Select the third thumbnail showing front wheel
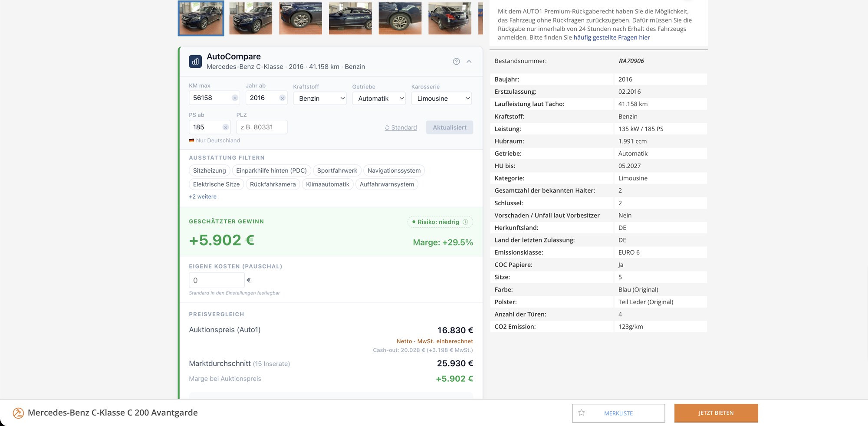Screen dimensions: 868x426 [x=300, y=18]
